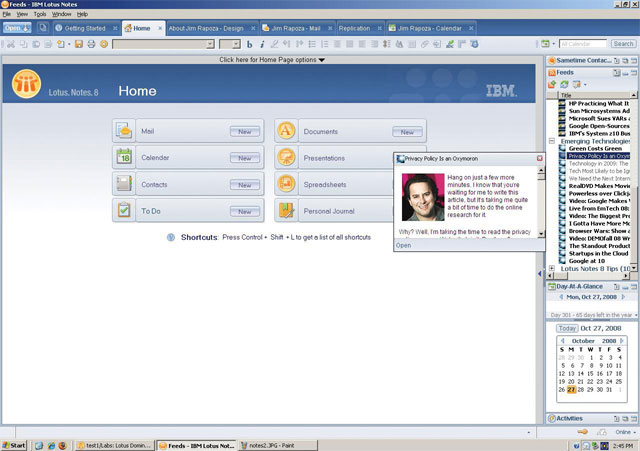Click the Today button in Day-At-A-Glance

click(567, 328)
